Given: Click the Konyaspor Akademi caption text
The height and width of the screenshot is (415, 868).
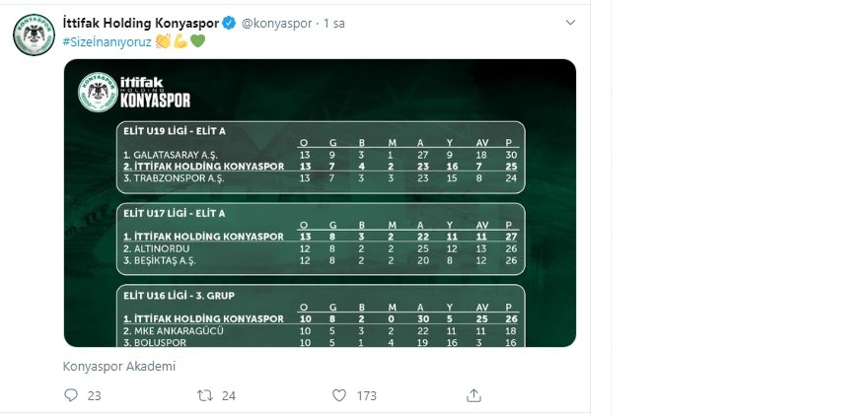Looking at the screenshot, I should pos(118,365).
